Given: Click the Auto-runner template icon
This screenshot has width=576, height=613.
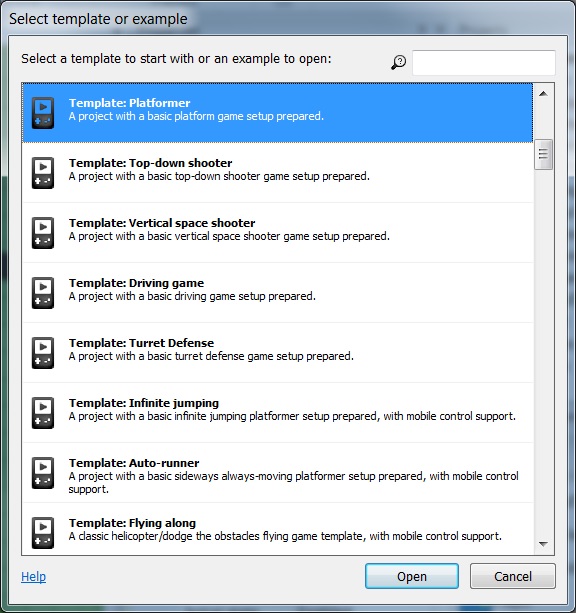Looking at the screenshot, I should click(43, 473).
